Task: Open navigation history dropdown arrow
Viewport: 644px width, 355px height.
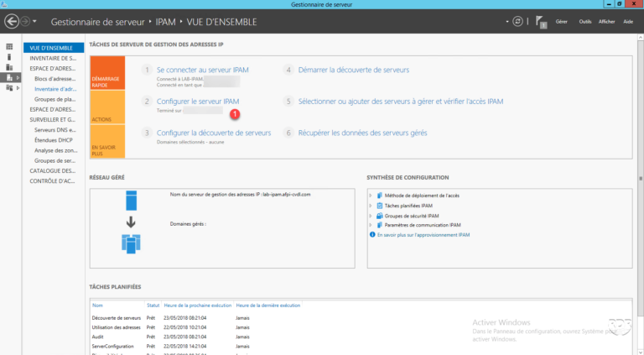Action: tap(34, 21)
